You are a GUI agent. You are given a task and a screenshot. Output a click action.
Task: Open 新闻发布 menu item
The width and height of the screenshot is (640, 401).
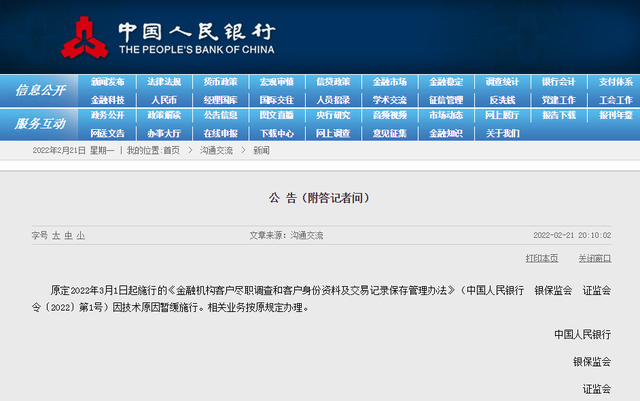(108, 82)
